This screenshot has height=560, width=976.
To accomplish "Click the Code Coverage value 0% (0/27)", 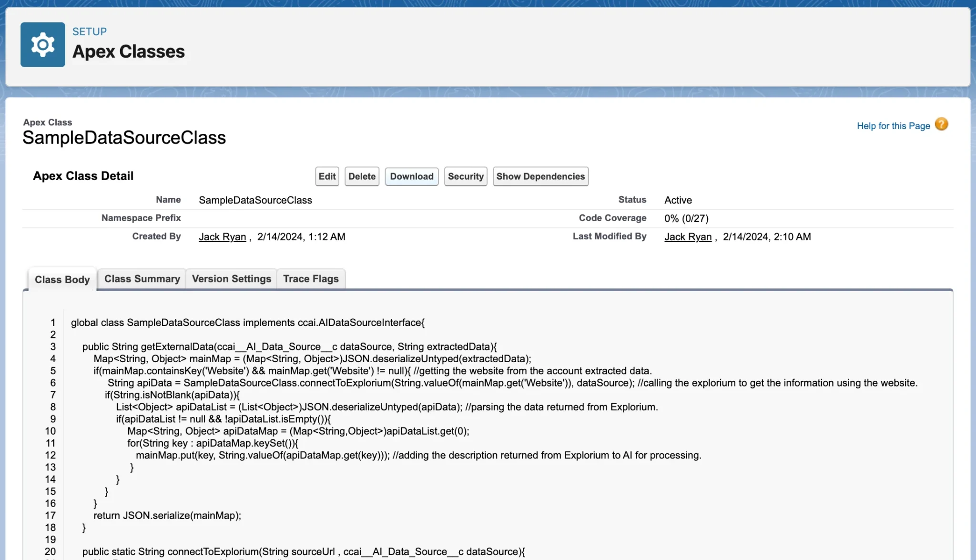I will [x=686, y=218].
